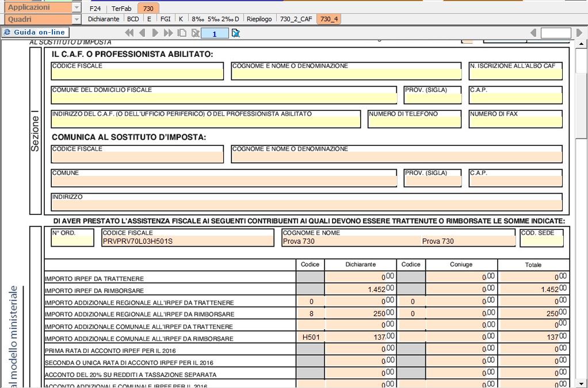
Task: Click the seconda o unica rata acconto Totale cell
Action: (534, 361)
